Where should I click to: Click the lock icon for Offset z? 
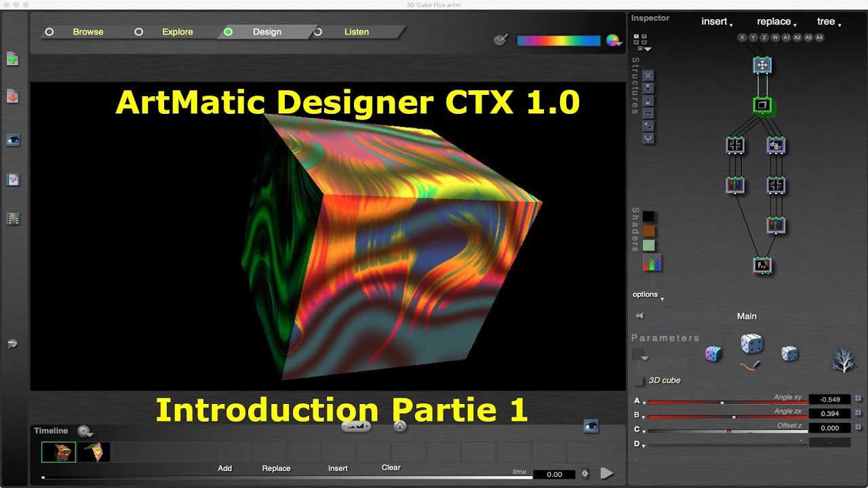coord(858,427)
